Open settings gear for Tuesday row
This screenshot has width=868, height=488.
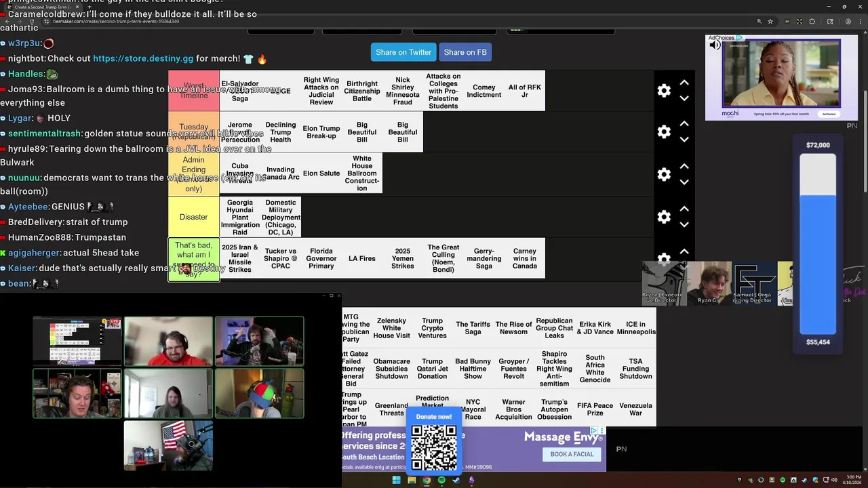click(664, 131)
